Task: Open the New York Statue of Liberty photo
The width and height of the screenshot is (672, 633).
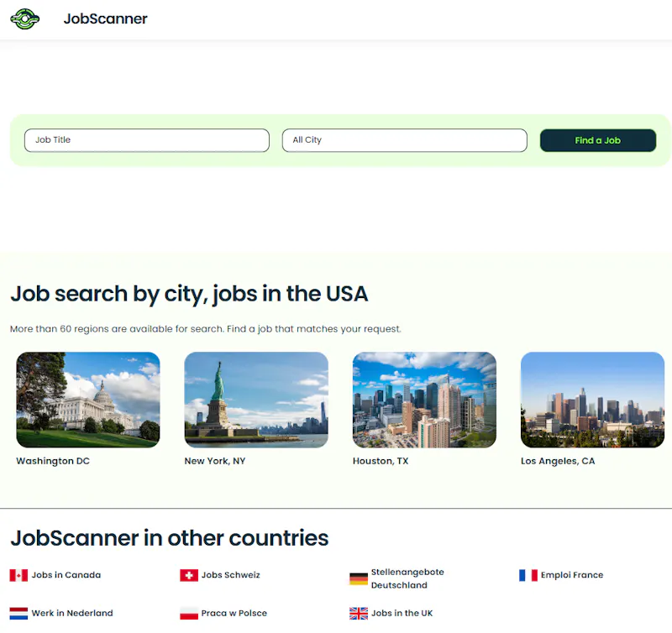Action: (256, 400)
